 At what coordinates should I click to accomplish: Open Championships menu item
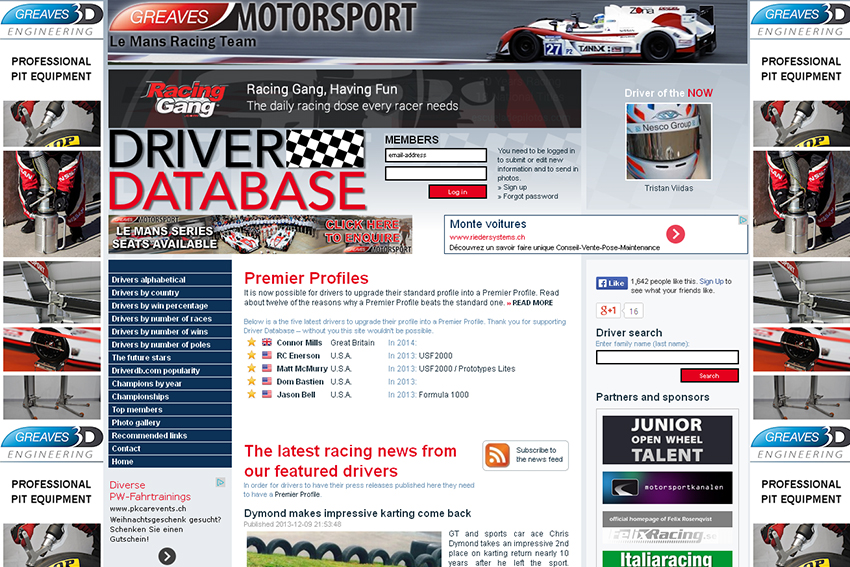pos(170,397)
